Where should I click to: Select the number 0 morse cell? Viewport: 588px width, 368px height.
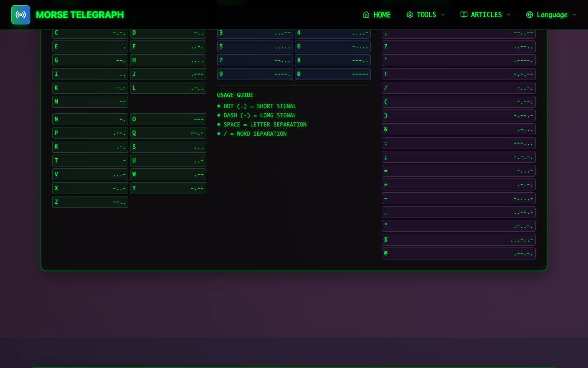click(x=333, y=74)
